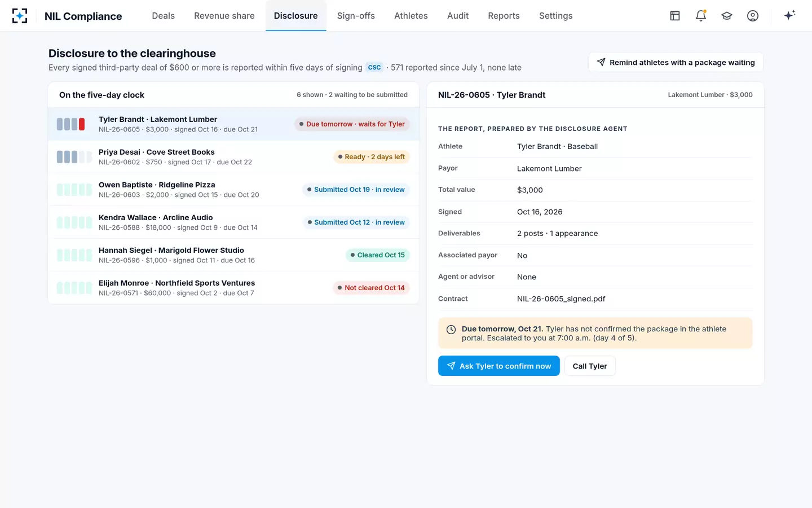
Task: Open the user account icon
Action: click(753, 16)
